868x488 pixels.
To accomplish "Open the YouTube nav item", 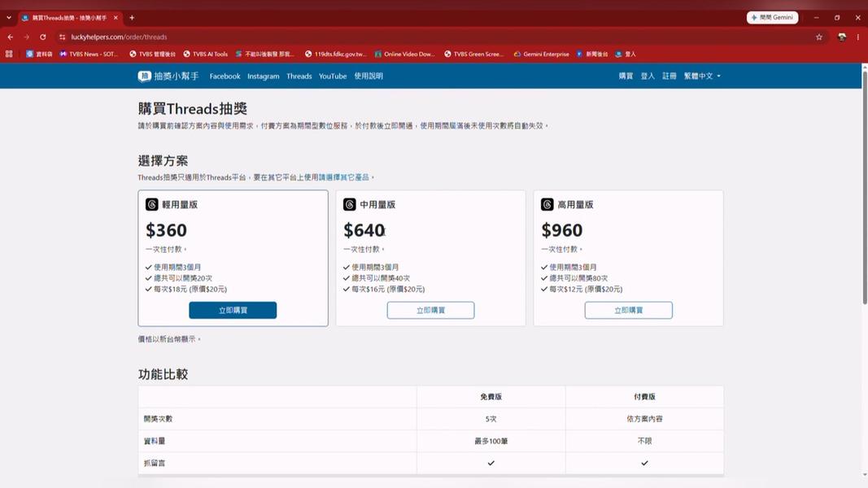I will 333,76.
